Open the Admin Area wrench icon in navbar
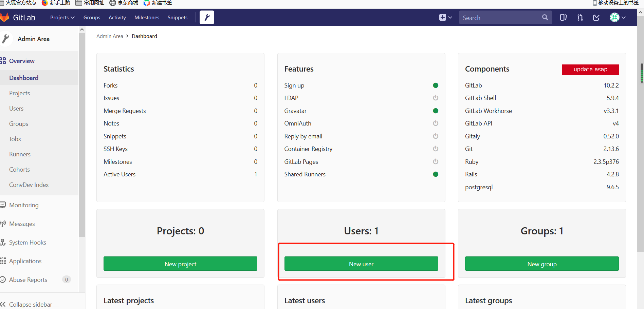Screen dimensions: 644x309 click(207, 17)
